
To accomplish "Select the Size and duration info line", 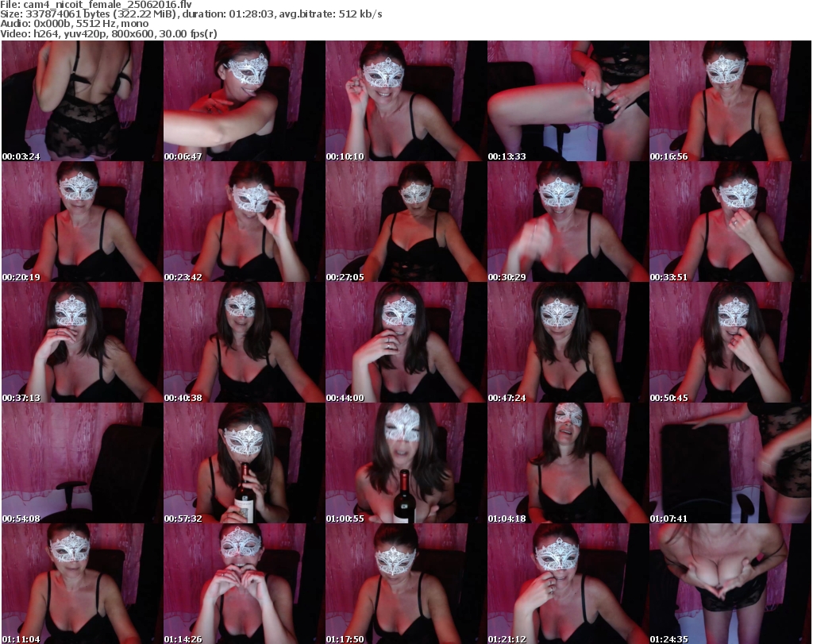I will pyautogui.click(x=191, y=14).
